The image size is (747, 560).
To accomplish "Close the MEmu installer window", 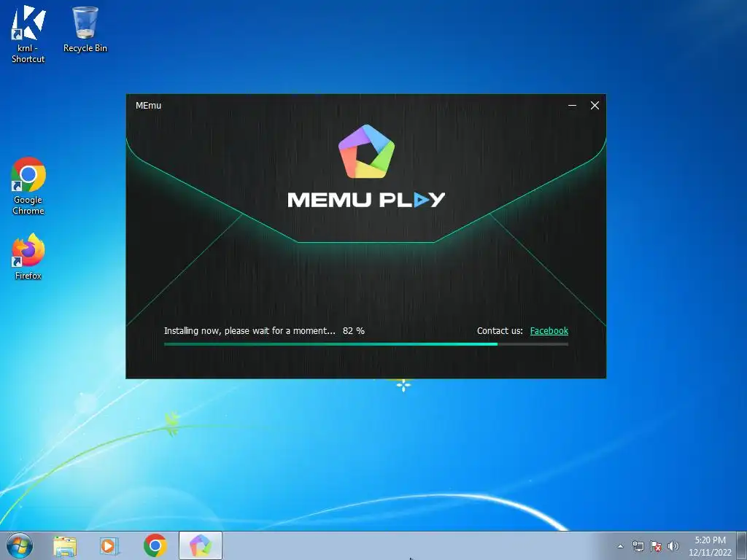I will click(x=595, y=105).
